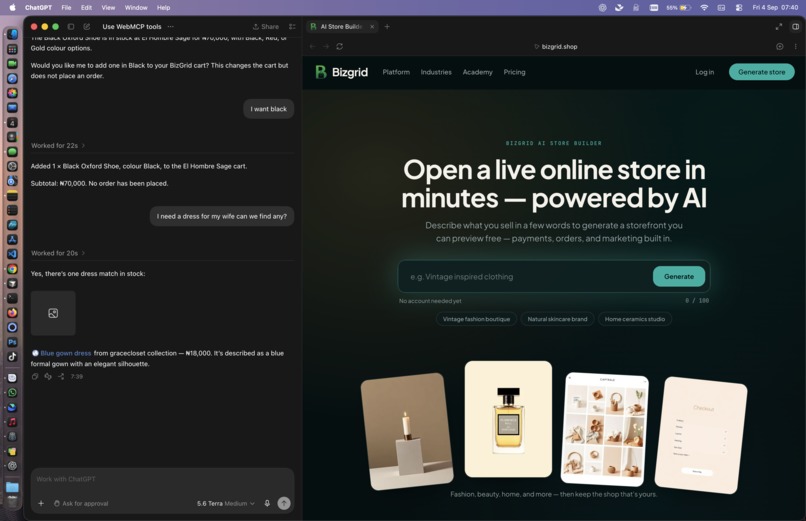
Task: Open the View menu in the menu bar
Action: click(x=108, y=8)
